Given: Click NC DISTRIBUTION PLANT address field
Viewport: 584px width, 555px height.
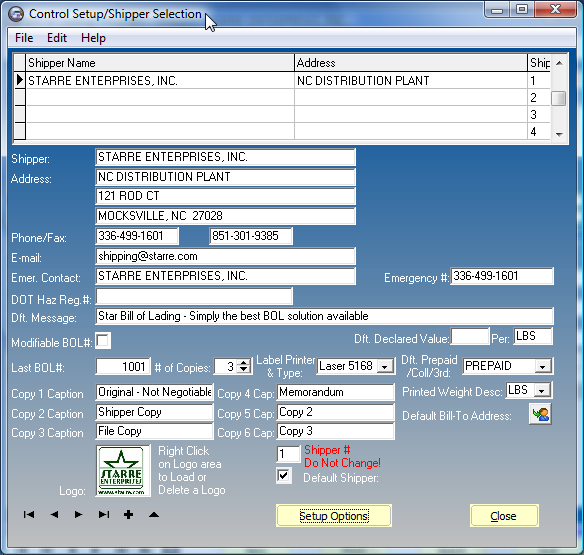Looking at the screenshot, I should (225, 177).
